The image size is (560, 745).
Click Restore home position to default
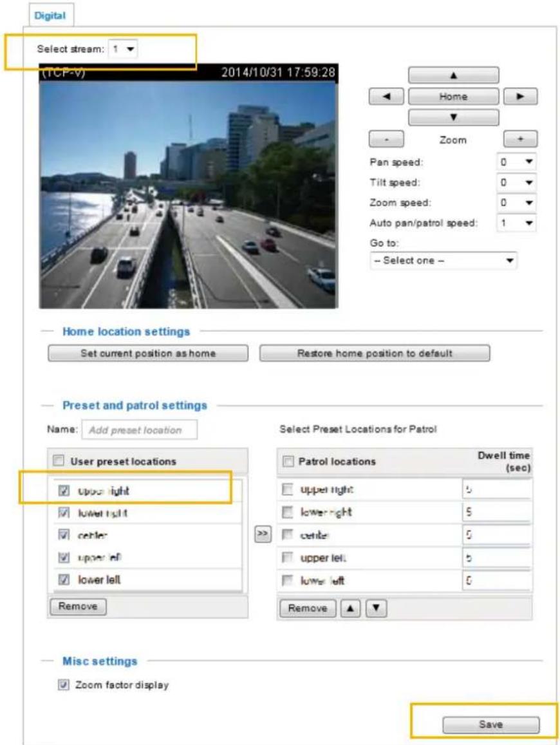pos(374,353)
